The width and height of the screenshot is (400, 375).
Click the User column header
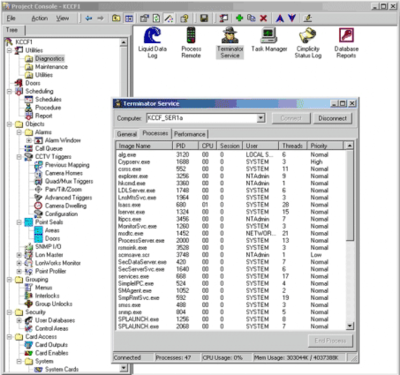260,146
